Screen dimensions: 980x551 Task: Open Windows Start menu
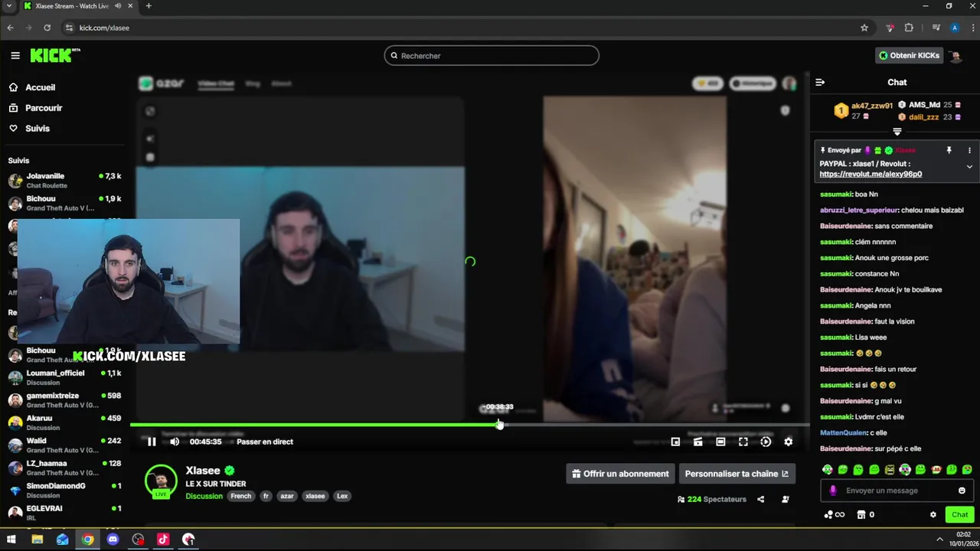point(11,540)
